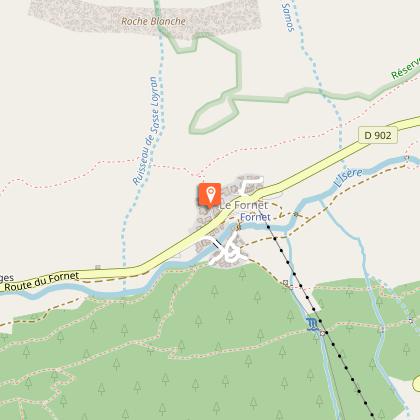Click the Le Fornet village label
The width and height of the screenshot is (420, 420).
click(x=244, y=205)
